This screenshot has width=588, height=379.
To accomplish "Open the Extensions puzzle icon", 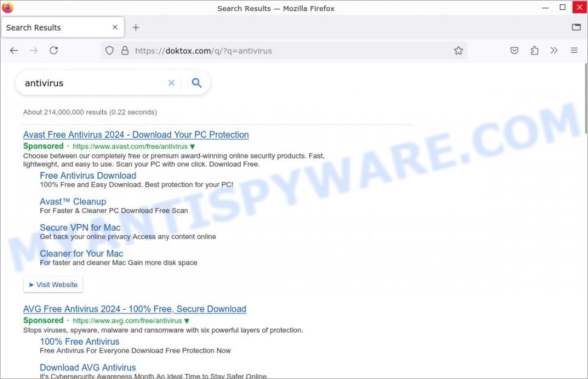I will click(534, 51).
